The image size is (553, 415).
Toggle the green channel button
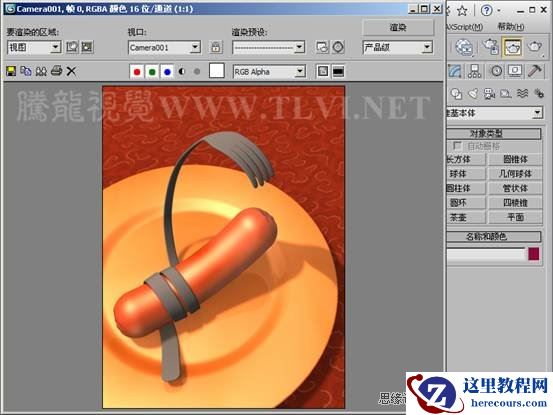point(152,72)
